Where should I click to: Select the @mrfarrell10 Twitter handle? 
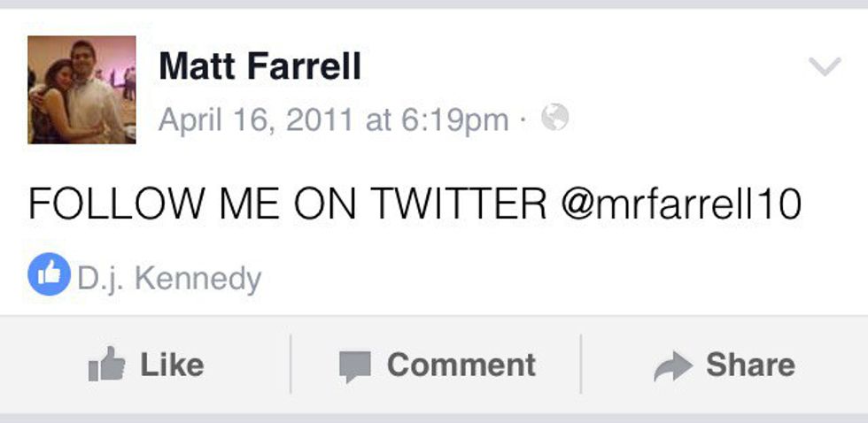pos(680,205)
